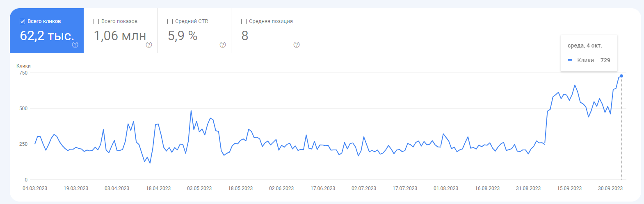644x204 pixels.
Task: Click the 19.03.2023 date label
Action: [76, 188]
